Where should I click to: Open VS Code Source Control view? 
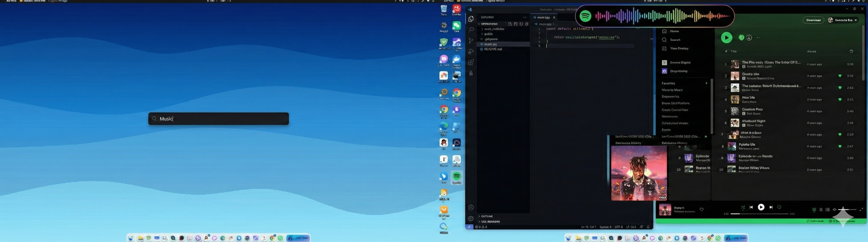click(471, 40)
